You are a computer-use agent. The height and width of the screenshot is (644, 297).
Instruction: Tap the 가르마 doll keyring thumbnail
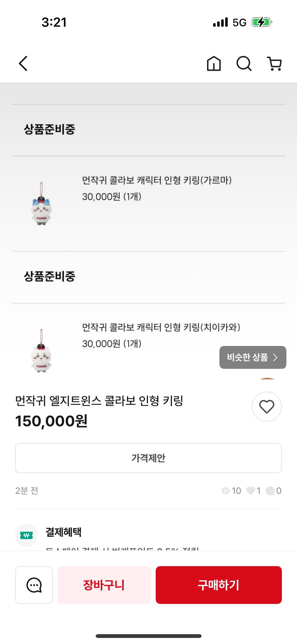41,204
